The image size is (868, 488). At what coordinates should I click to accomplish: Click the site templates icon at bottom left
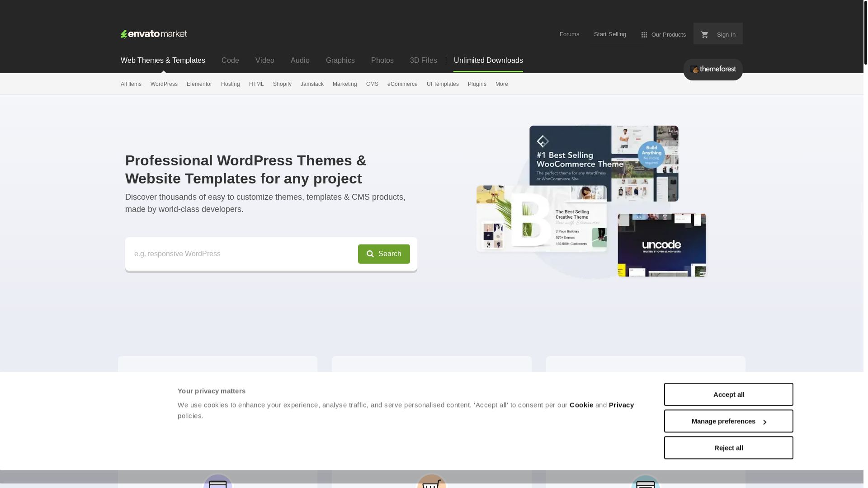pyautogui.click(x=218, y=482)
